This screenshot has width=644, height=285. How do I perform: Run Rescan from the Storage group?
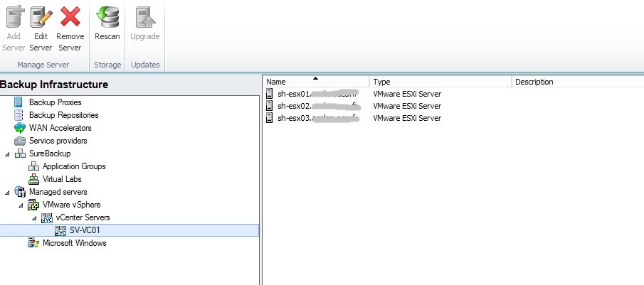107,17
